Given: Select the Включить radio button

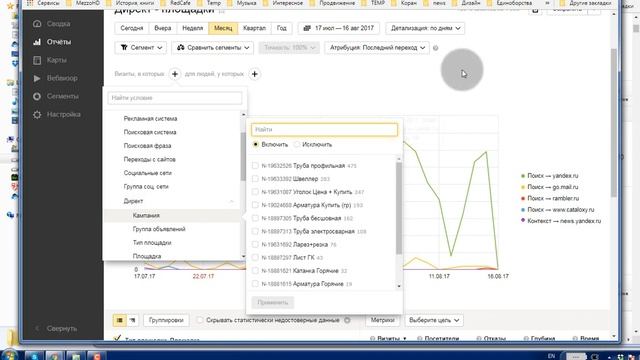Looking at the screenshot, I should (256, 144).
